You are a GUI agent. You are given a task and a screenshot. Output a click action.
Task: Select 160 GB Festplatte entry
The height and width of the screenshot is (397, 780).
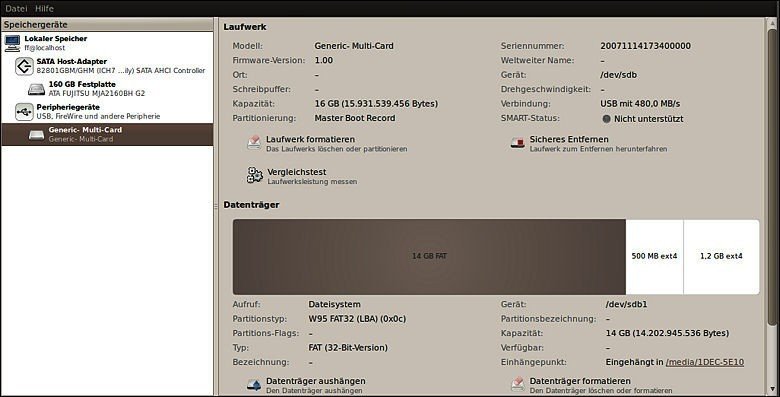pos(107,89)
